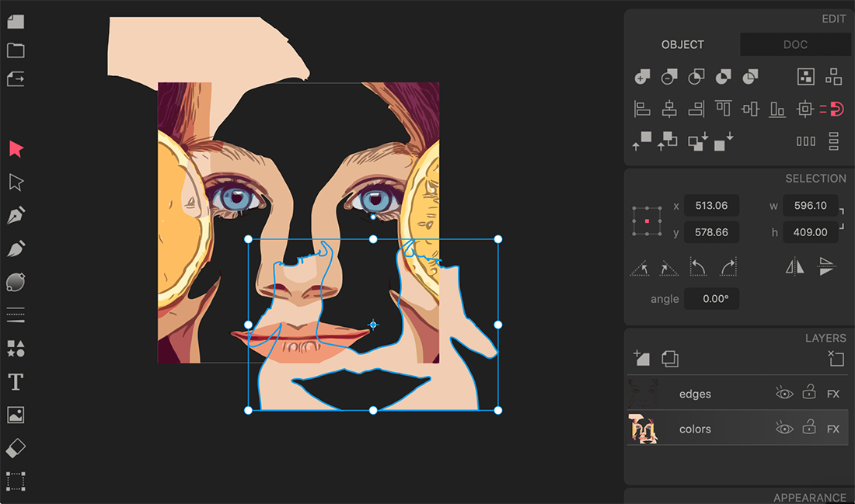The image size is (855, 504).
Task: Select the Pen tool in the left toolbar
Action: [16, 215]
